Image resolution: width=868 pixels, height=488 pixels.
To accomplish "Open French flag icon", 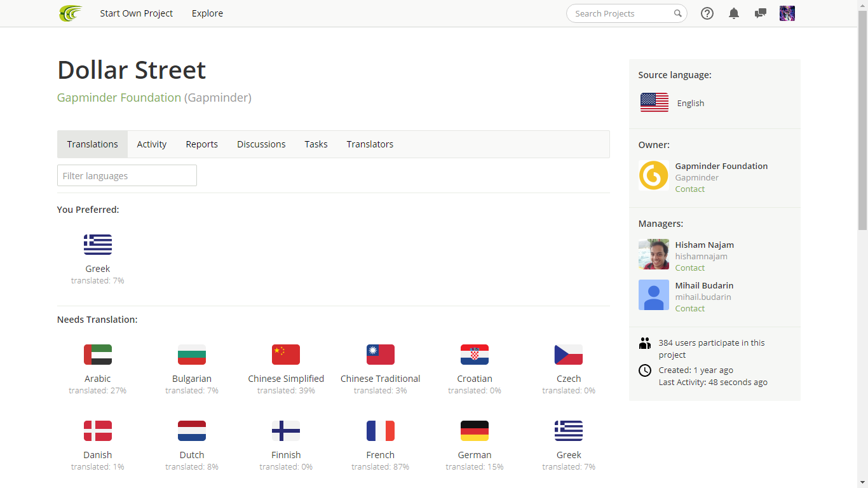I will click(x=381, y=431).
